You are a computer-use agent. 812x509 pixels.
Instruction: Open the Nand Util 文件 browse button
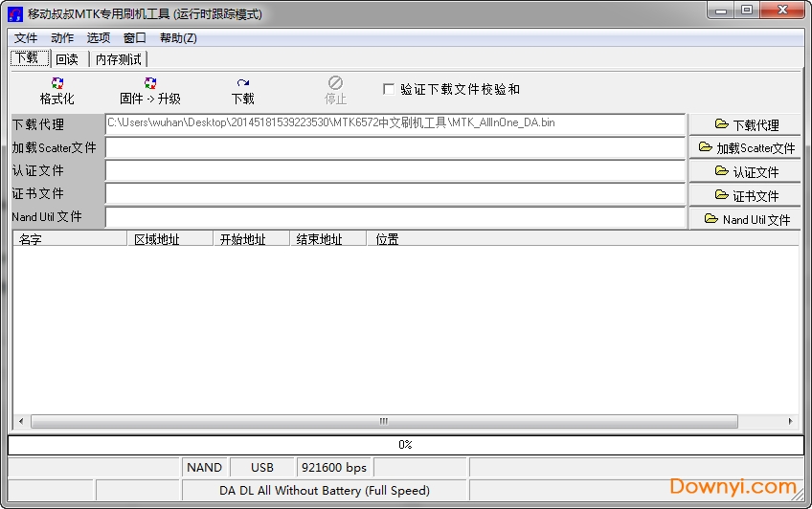pos(746,219)
